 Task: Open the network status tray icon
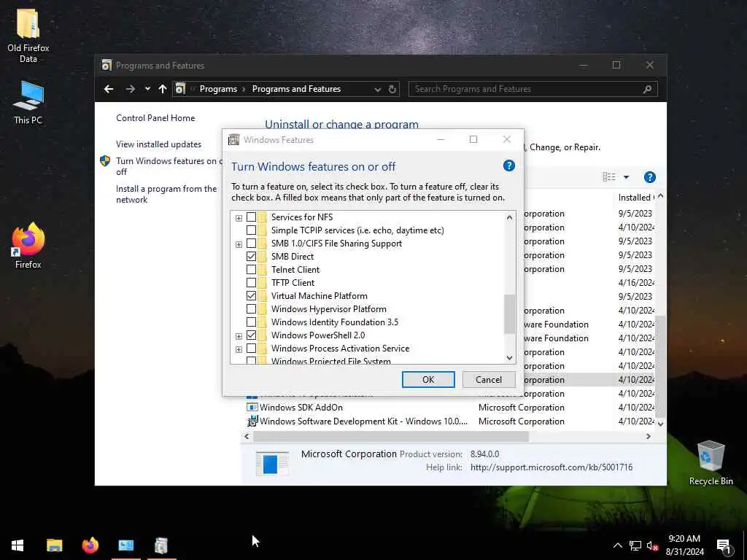coord(635,545)
